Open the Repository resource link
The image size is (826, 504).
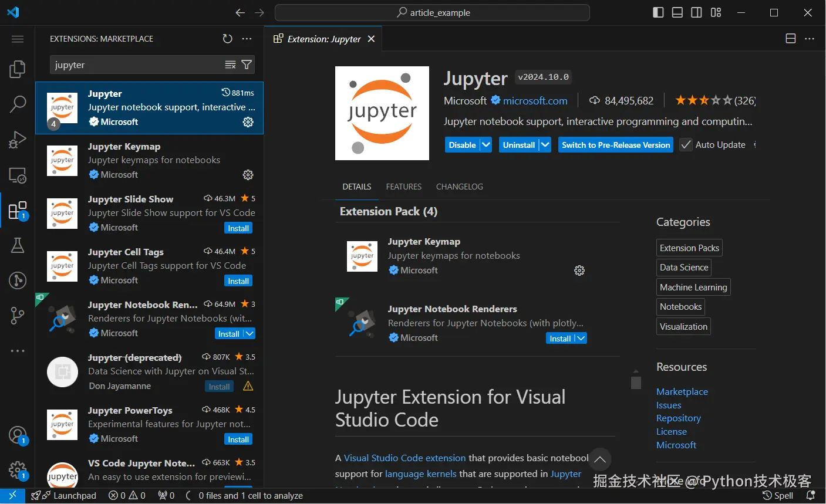(679, 418)
